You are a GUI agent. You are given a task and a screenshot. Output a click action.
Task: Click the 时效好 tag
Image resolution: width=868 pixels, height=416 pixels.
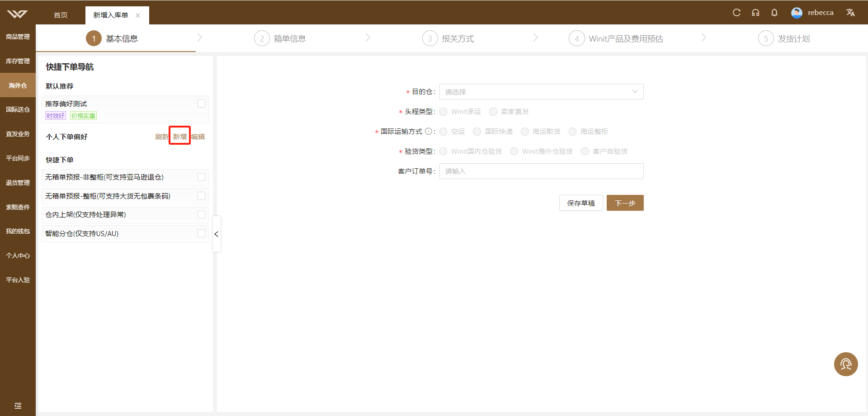(56, 116)
